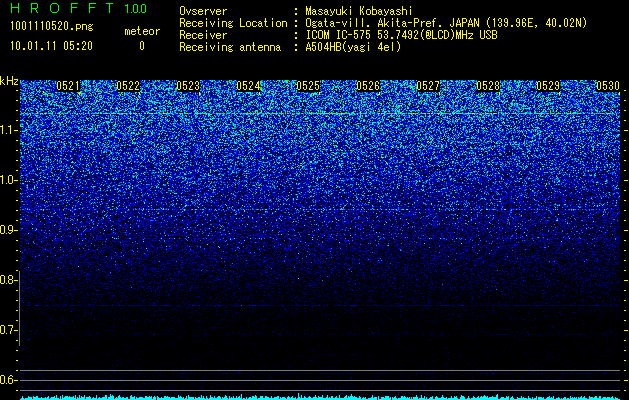Screen dimensions: 629x400
Task: Click the antenna value A504HB(yagi 4el)
Action: point(353,47)
